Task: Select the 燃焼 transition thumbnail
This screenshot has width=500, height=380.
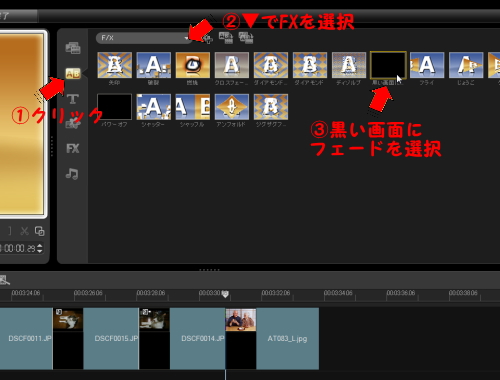Action: [193, 65]
